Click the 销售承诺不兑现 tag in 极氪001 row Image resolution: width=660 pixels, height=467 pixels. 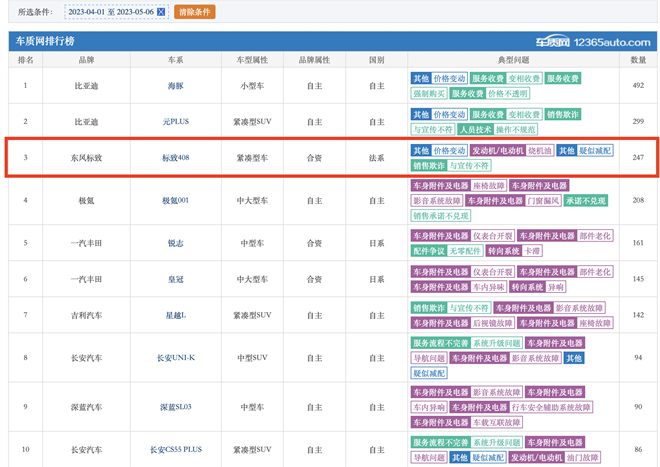[441, 216]
